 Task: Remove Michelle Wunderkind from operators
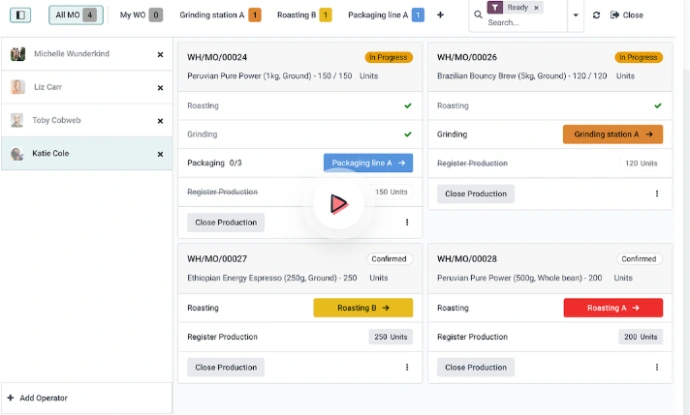(x=160, y=54)
